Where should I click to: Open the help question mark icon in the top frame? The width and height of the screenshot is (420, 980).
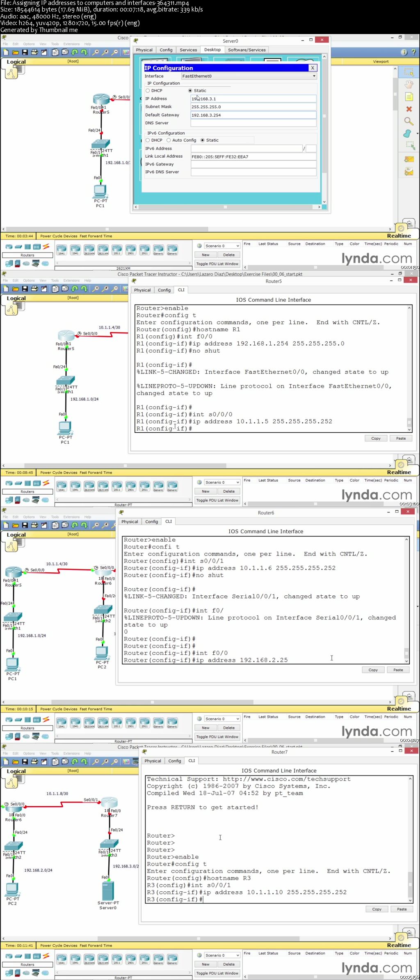(413, 52)
